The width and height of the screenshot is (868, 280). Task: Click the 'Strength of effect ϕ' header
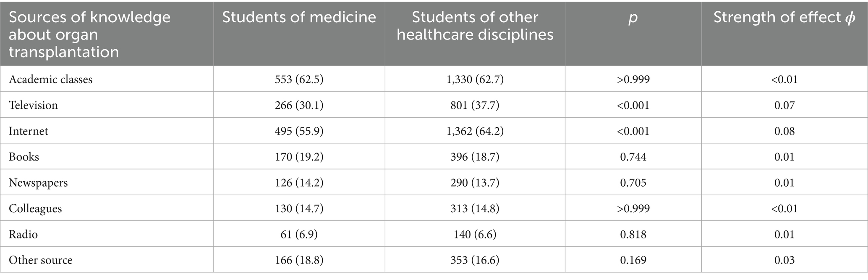pyautogui.click(x=784, y=17)
